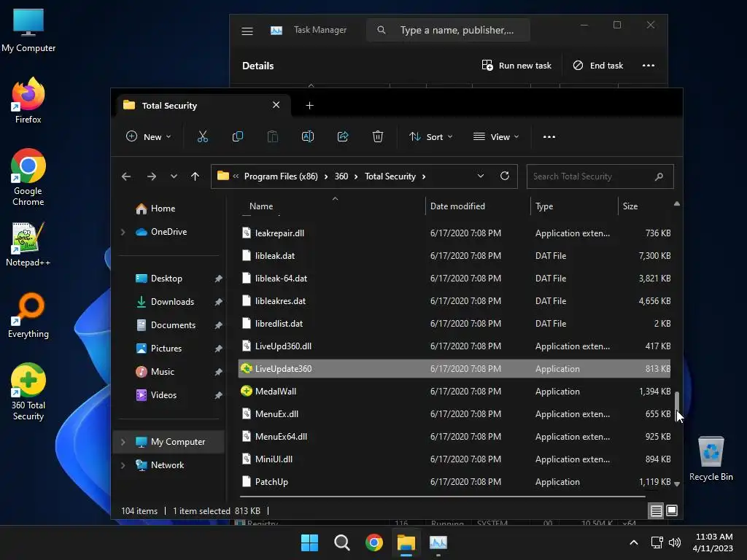Open the View dropdown menu
This screenshot has width=747, height=560.
coord(496,136)
